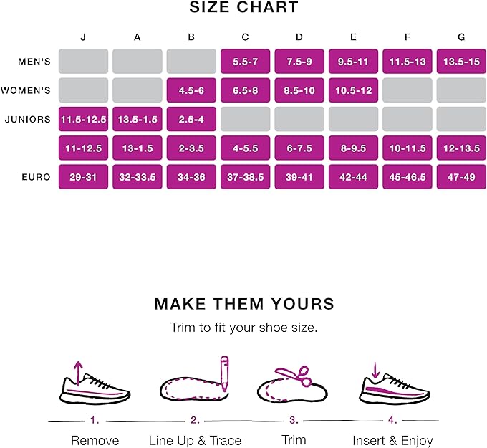Click women's size 4.5-6 cell
Viewport: 487px width, 448px height.
click(x=191, y=90)
